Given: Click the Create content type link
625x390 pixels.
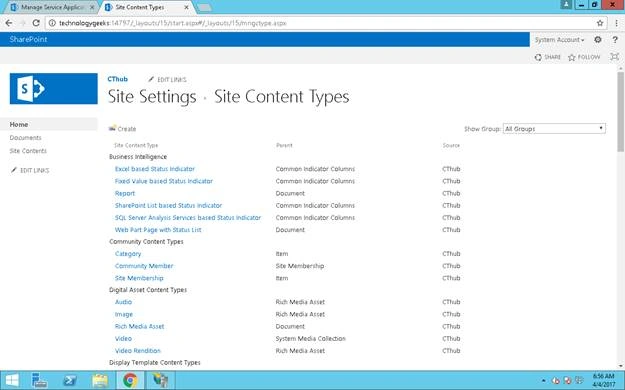Looking at the screenshot, I should (x=123, y=129).
